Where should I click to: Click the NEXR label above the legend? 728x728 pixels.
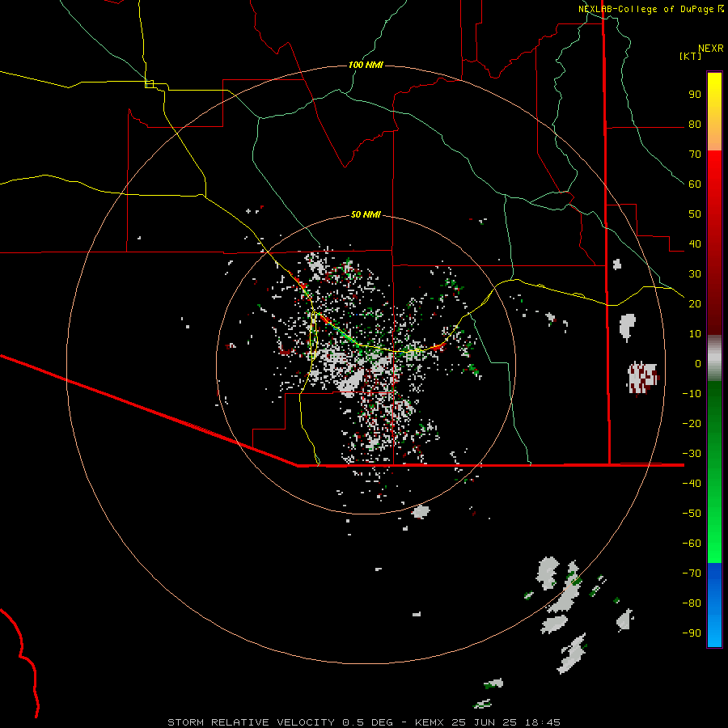click(711, 49)
